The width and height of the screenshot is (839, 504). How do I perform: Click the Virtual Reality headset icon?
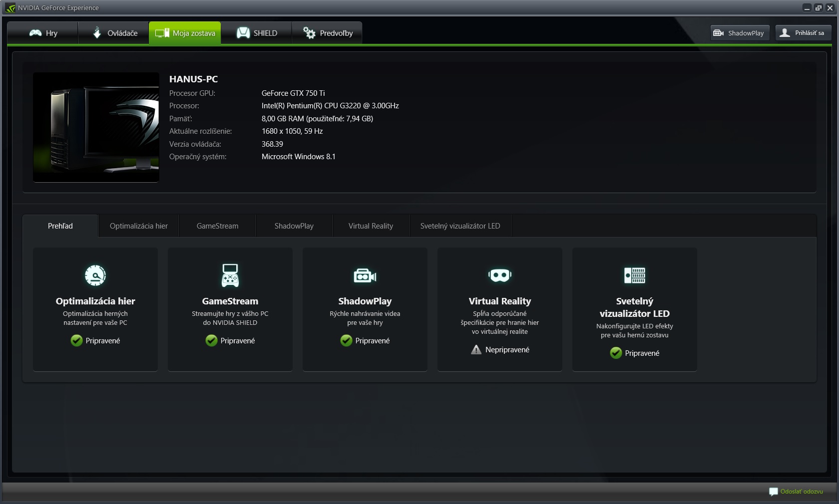(499, 275)
